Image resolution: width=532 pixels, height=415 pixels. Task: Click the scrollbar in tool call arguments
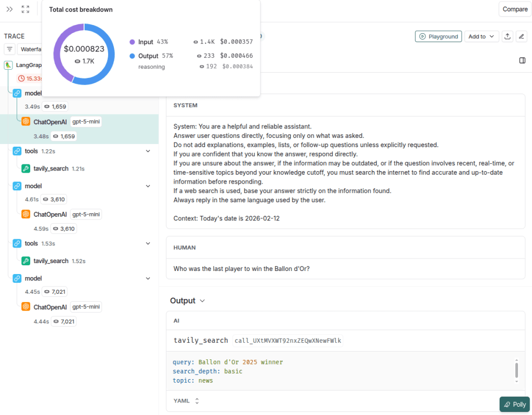click(x=516, y=370)
